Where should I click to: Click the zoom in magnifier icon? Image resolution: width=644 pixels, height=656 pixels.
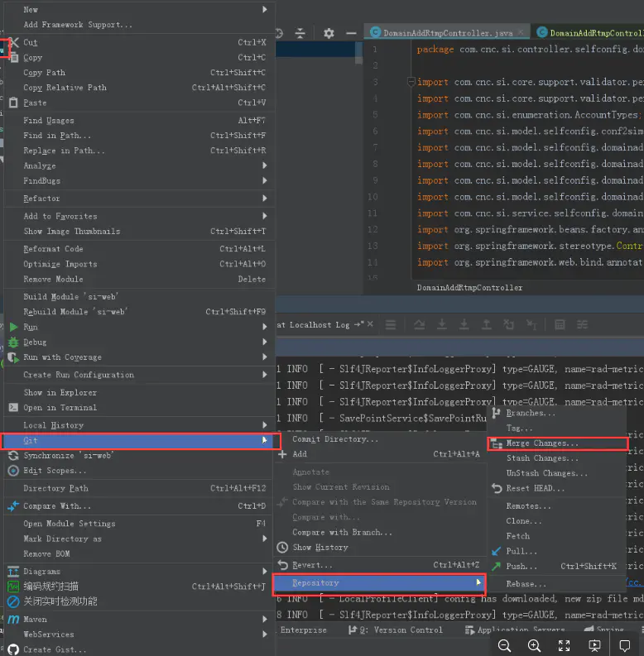click(x=534, y=645)
